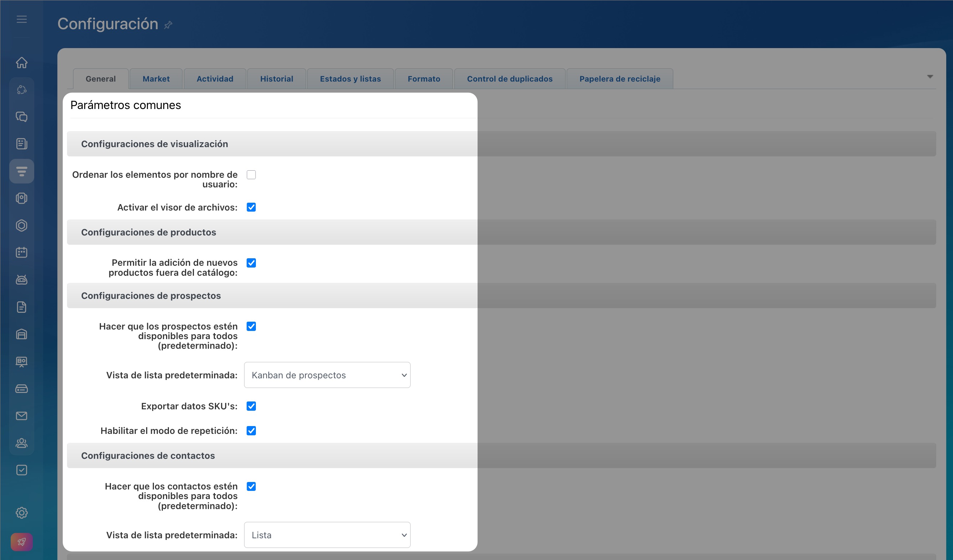Click the mail envelope sidebar icon

[x=21, y=416]
